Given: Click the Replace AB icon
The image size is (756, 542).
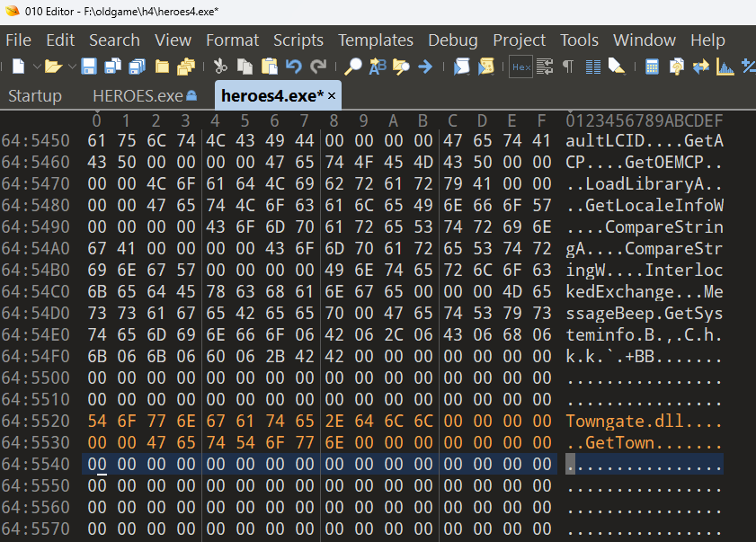Looking at the screenshot, I should (x=378, y=66).
